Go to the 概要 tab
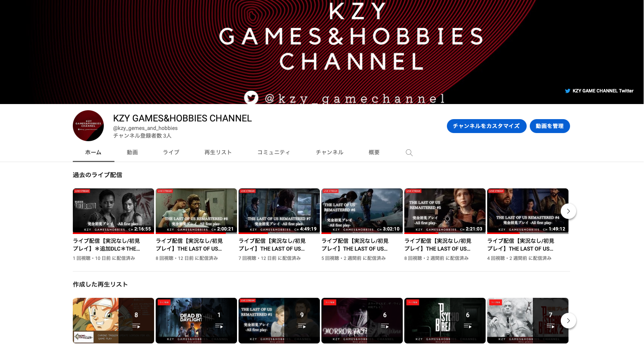The height and width of the screenshot is (345, 644). tap(374, 152)
